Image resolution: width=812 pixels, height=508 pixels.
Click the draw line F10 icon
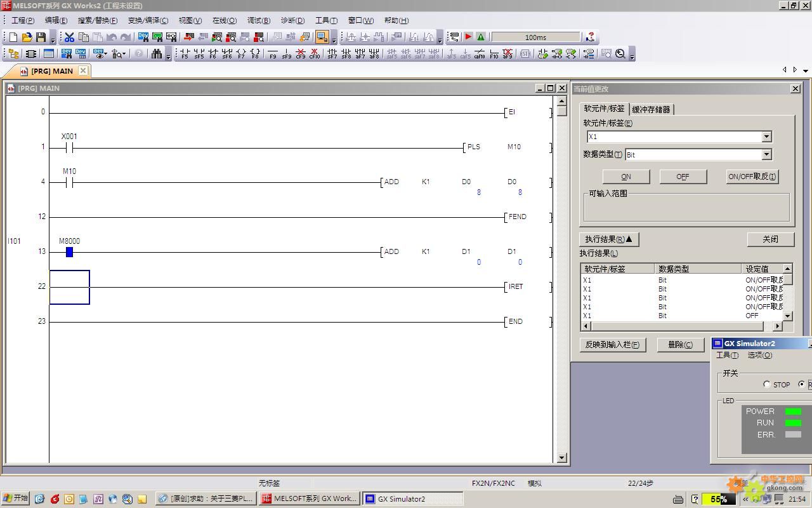point(494,54)
